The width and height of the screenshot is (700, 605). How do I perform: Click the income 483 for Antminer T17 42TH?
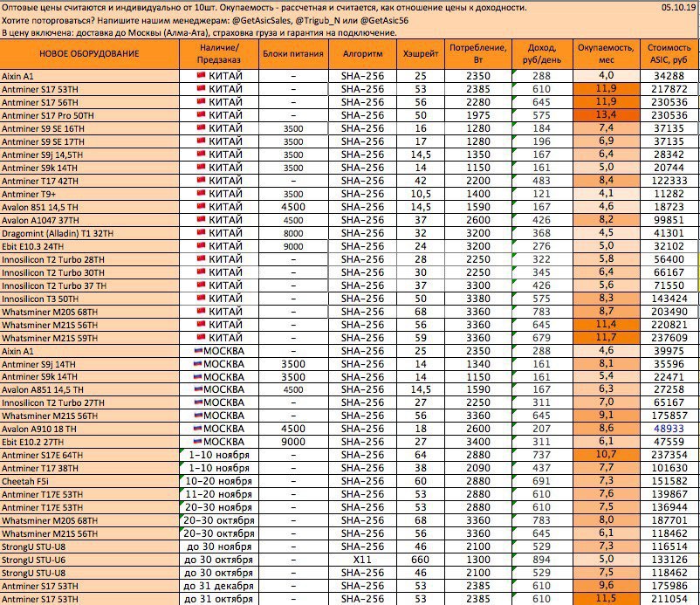click(x=542, y=181)
